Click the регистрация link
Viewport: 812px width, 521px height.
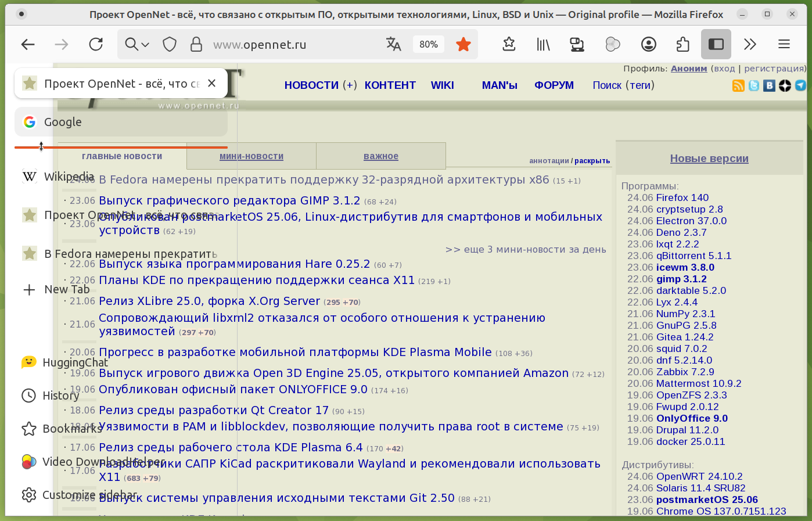775,69
